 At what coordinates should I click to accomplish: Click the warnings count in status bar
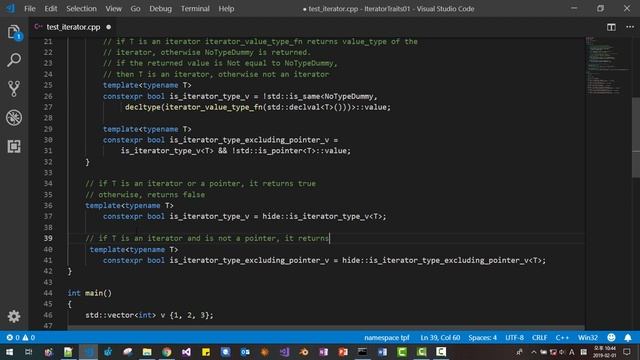[x=29, y=338]
